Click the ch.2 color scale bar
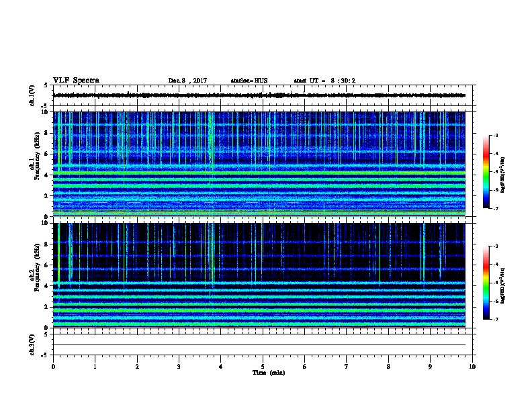 [486, 283]
